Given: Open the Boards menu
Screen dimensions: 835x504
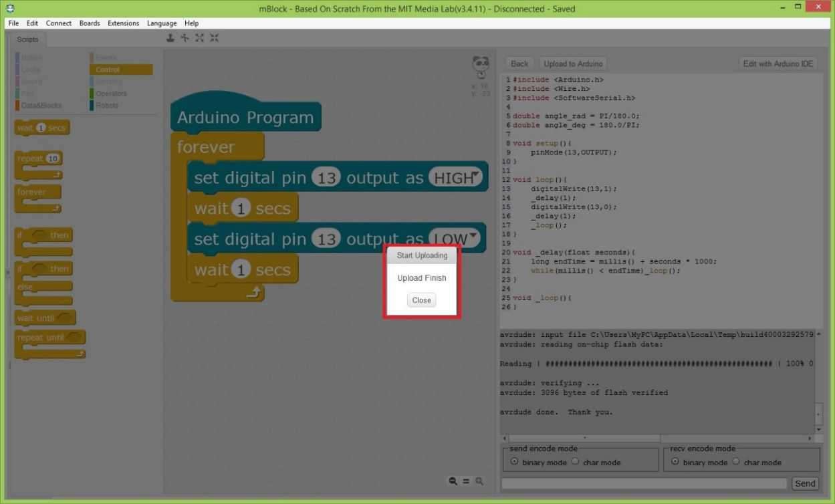Looking at the screenshot, I should point(90,23).
